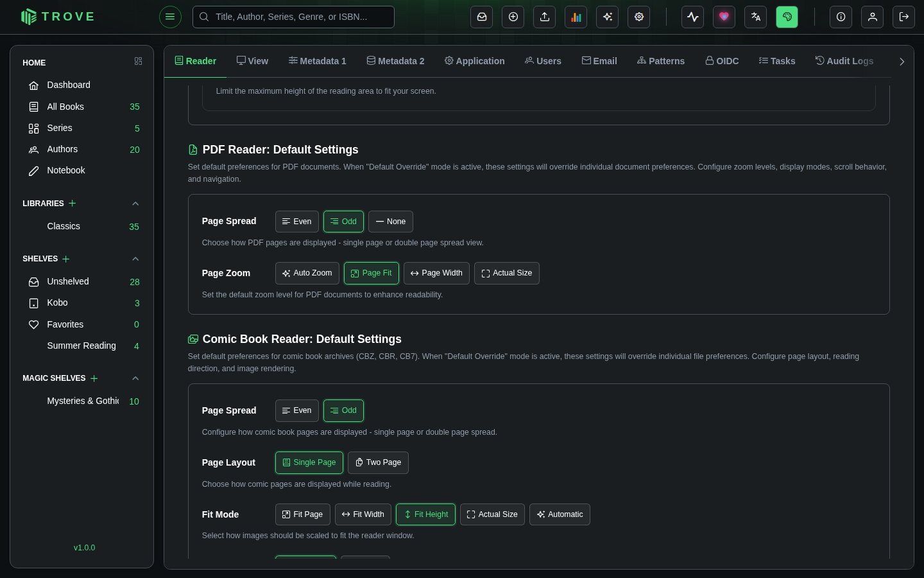Image resolution: width=924 pixels, height=578 pixels.
Task: Open the language translate icon
Action: pos(756,17)
